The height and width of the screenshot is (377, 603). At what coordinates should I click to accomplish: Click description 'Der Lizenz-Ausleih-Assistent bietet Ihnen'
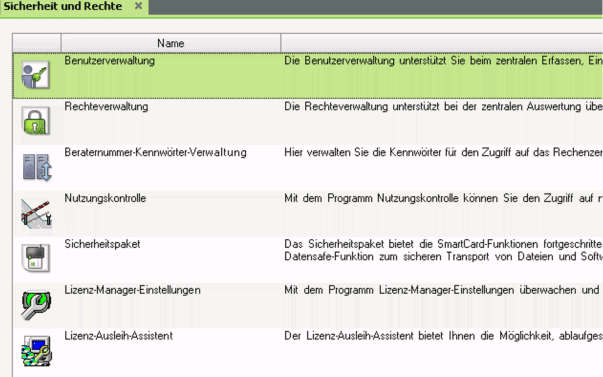click(x=443, y=336)
